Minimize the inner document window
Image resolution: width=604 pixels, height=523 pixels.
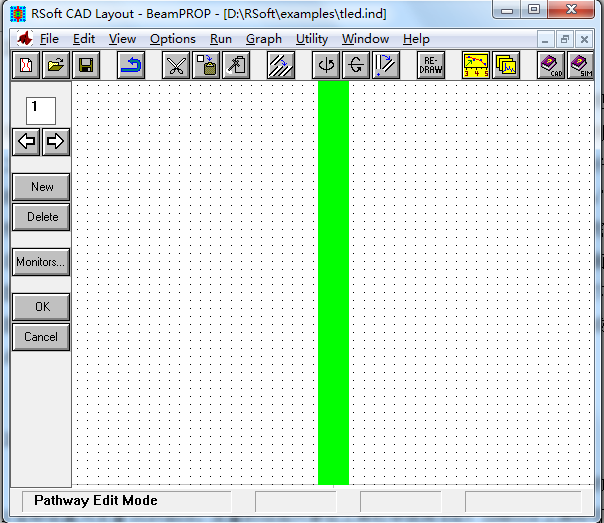tap(545, 39)
